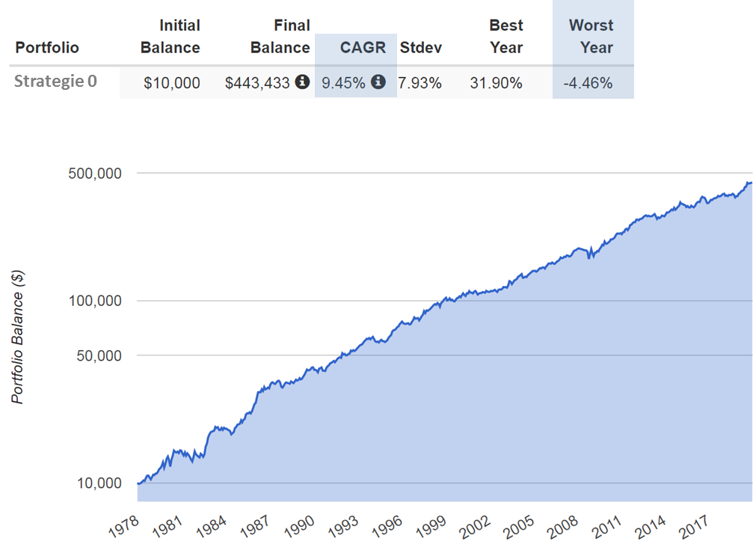The image size is (756, 559).
Task: Click the Initial Balance column header
Action: coord(172,37)
